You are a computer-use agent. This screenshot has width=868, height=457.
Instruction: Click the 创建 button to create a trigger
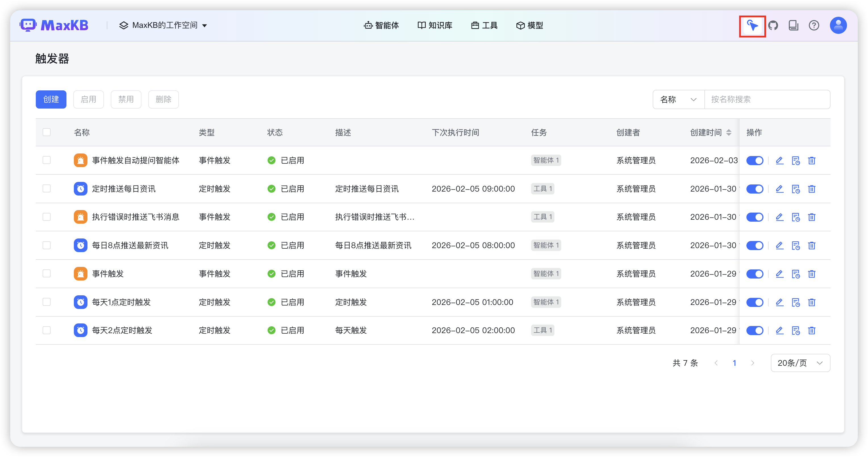pyautogui.click(x=51, y=99)
